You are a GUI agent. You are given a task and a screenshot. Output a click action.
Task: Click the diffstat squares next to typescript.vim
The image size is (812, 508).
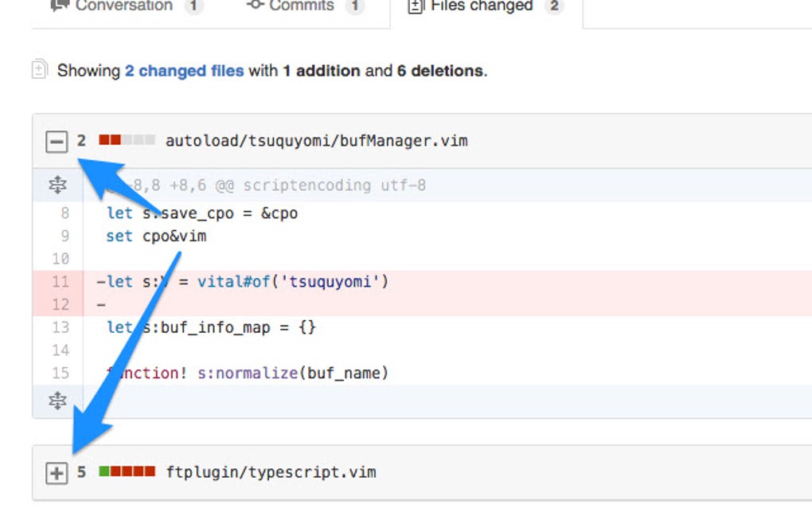(126, 472)
